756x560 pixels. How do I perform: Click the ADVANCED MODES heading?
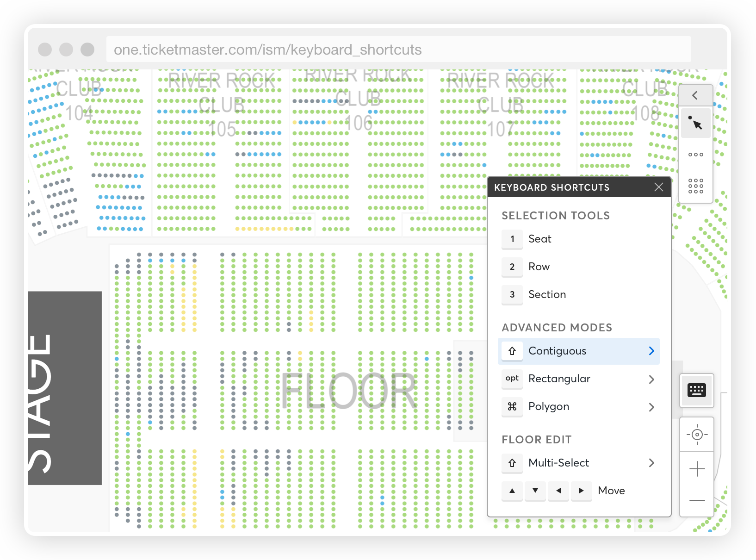(557, 328)
